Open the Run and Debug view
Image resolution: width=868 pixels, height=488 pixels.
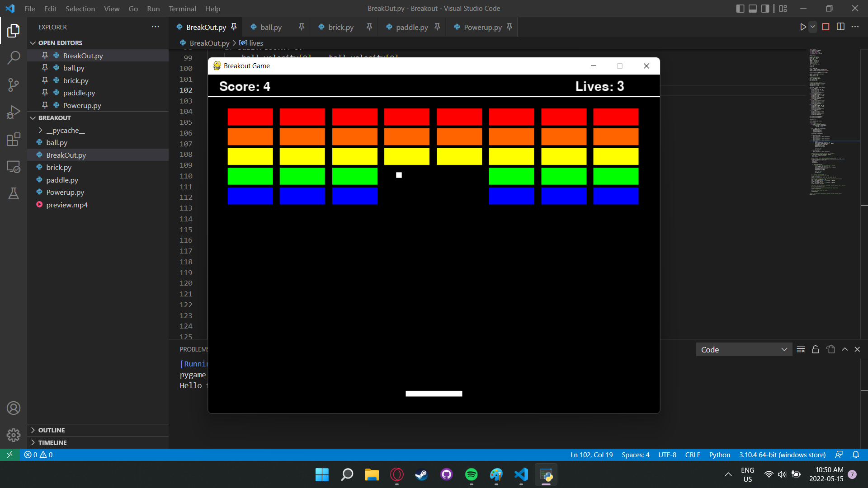coord(14,112)
